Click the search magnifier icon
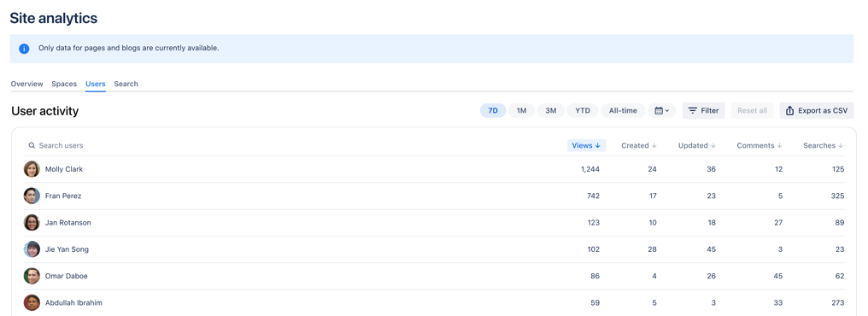 [x=32, y=145]
